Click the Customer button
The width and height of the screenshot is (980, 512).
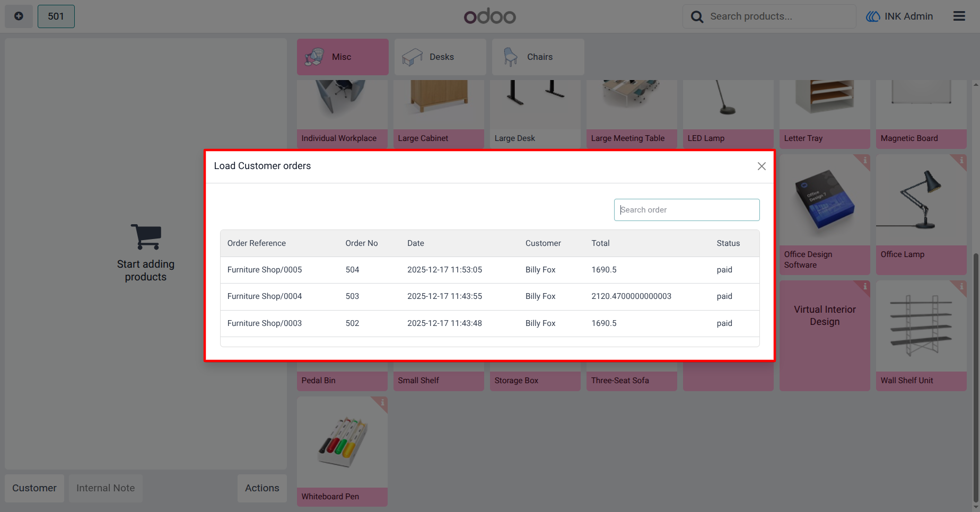[x=34, y=488]
